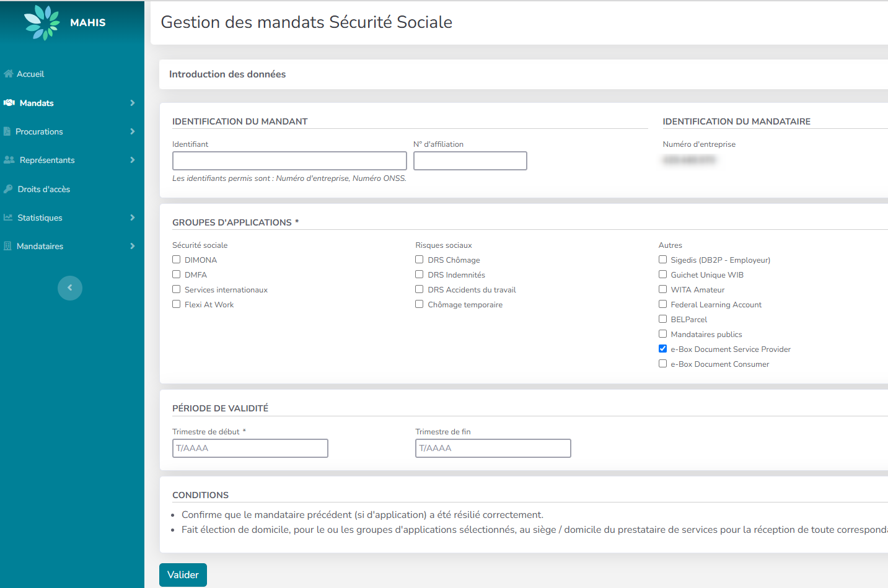Click the Mandataires building icon
Image resolution: width=888 pixels, height=588 pixels.
click(x=7, y=246)
